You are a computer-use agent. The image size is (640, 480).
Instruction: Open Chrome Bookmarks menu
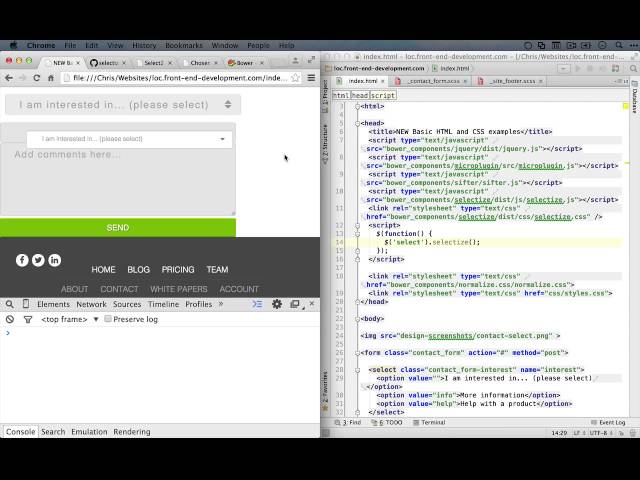click(184, 45)
